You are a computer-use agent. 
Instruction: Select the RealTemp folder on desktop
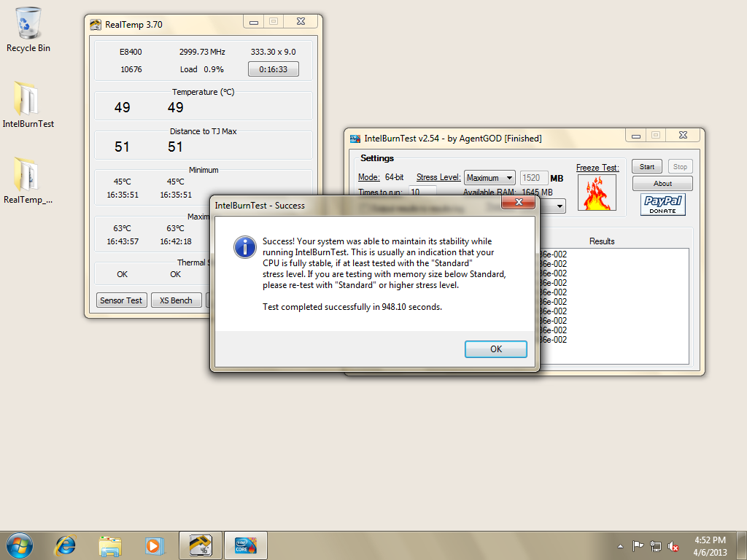point(28,181)
